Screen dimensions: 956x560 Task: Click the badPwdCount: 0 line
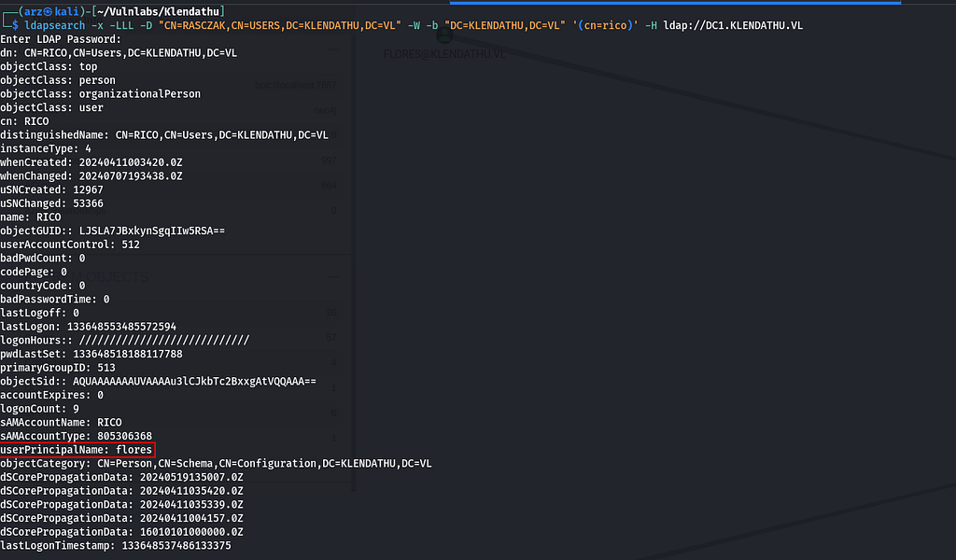(43, 259)
